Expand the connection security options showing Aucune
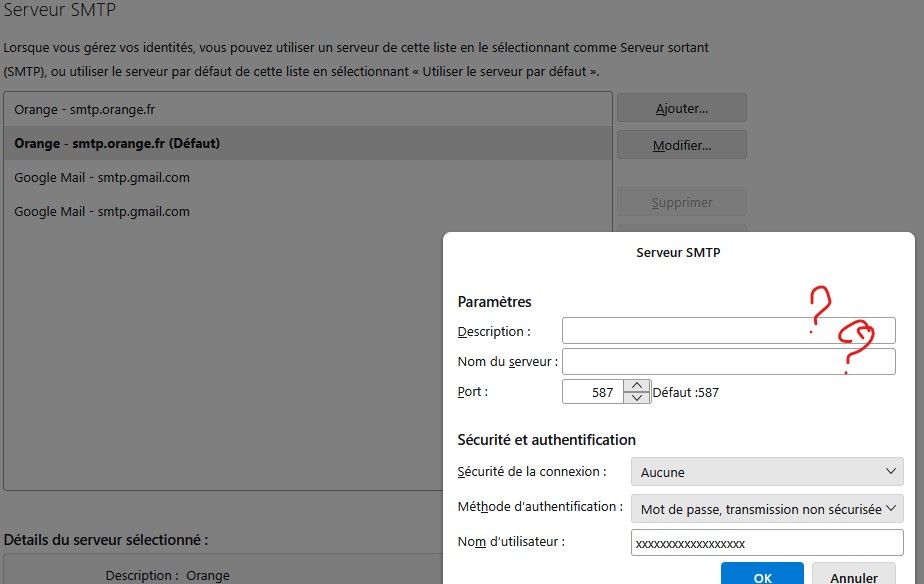This screenshot has width=924, height=584. pos(766,471)
